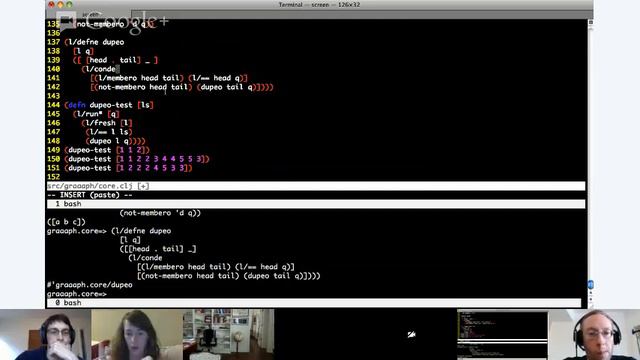Screen dimensions: 640x360
Task: Select the shared terminal screen thumbnail
Action: [502, 335]
